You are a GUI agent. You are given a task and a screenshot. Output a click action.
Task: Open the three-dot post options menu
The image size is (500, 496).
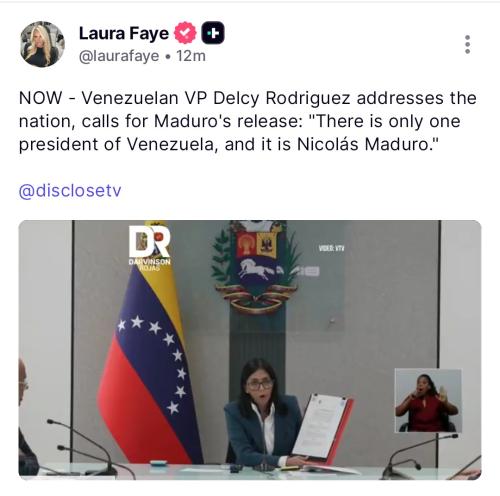point(467,44)
